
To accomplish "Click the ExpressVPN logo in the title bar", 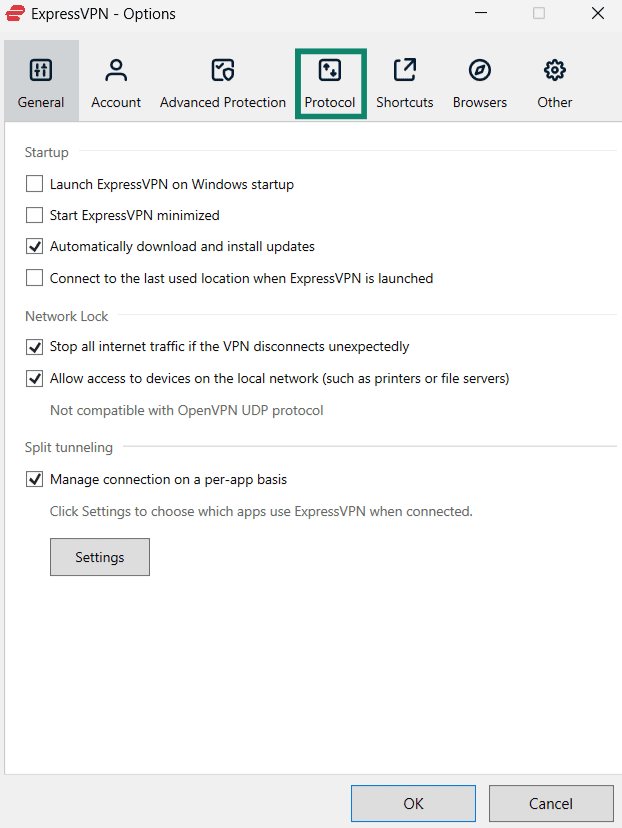I will click(x=14, y=13).
